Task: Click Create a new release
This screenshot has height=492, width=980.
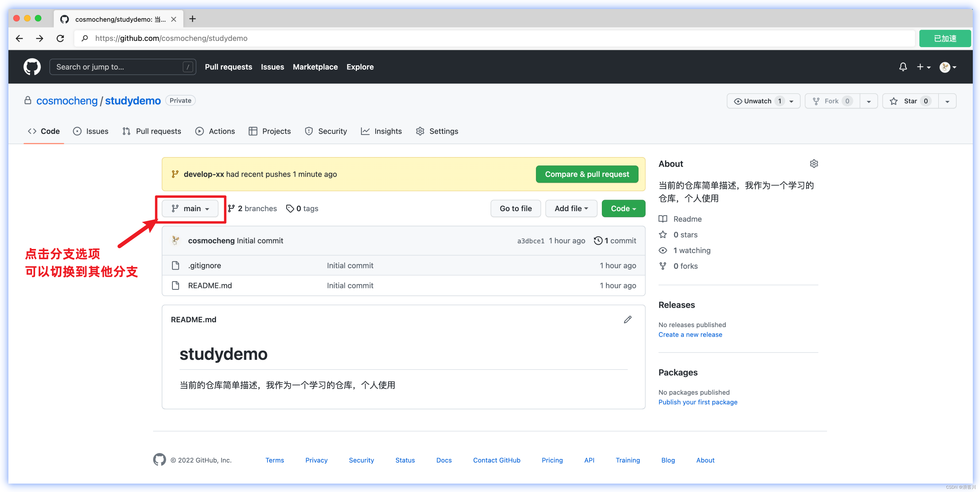Action: (690, 334)
